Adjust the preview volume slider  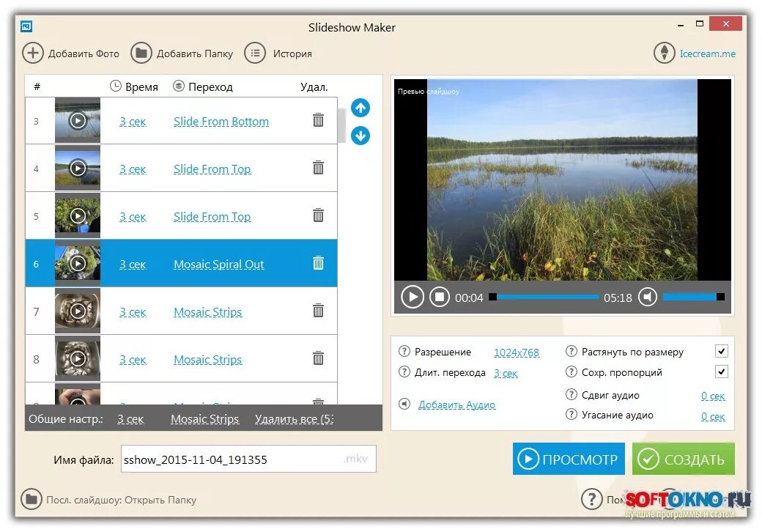click(694, 297)
